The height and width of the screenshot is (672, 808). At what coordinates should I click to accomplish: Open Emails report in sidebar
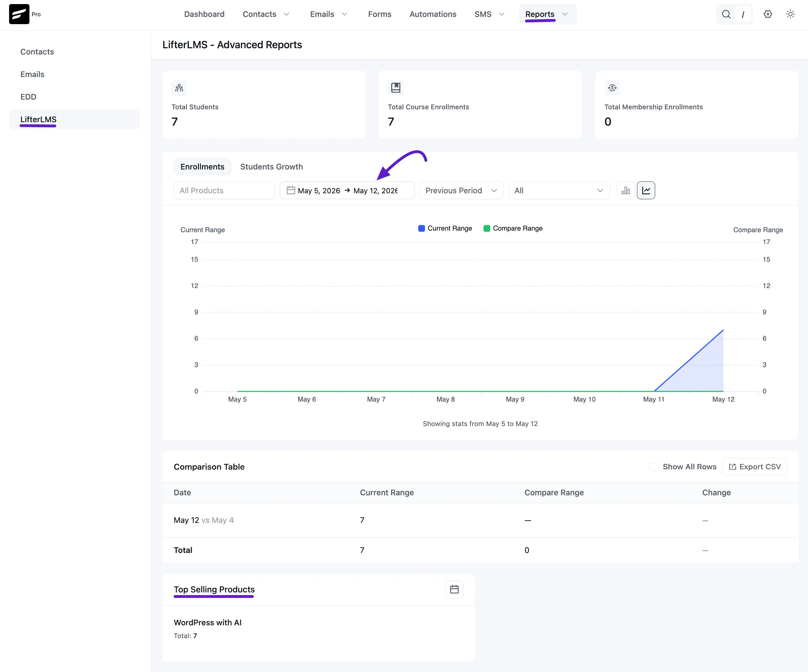32,74
